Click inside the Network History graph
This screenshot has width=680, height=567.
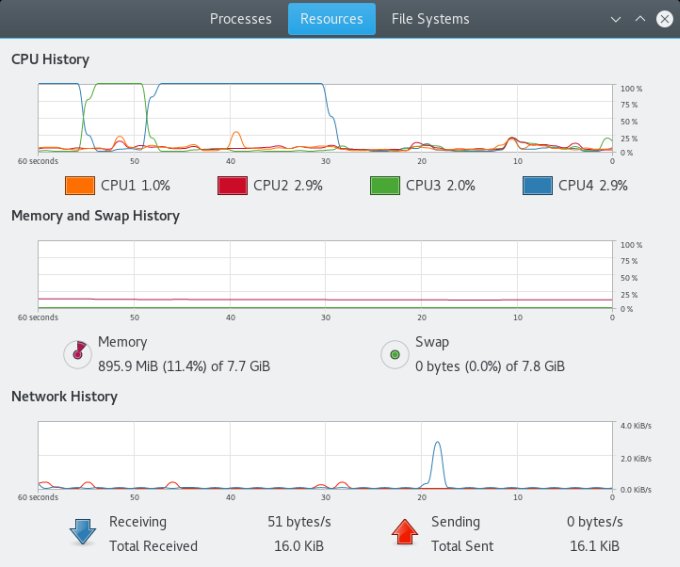(x=325, y=455)
